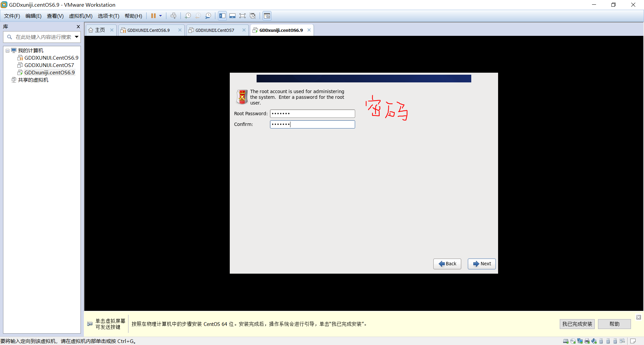Click the revert to snapshot icon

click(198, 16)
